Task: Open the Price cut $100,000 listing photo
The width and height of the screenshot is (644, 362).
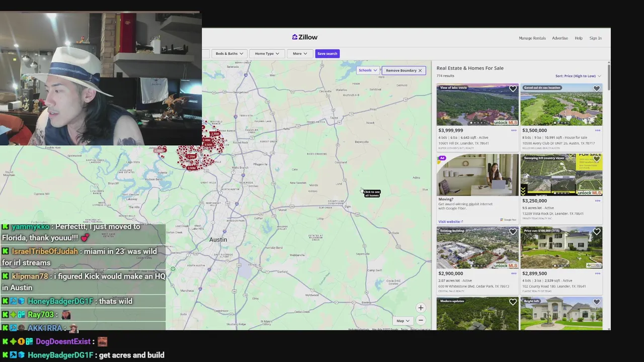Action: pyautogui.click(x=561, y=247)
